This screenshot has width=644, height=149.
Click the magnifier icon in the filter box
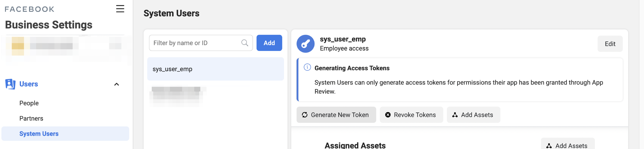(x=244, y=43)
